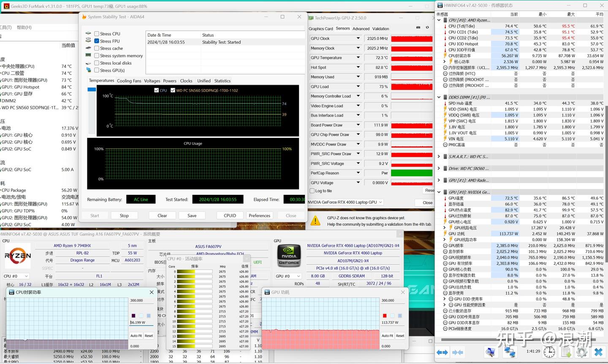Click the clock reset timer icon
The width and height of the screenshot is (608, 364).
tap(549, 352)
